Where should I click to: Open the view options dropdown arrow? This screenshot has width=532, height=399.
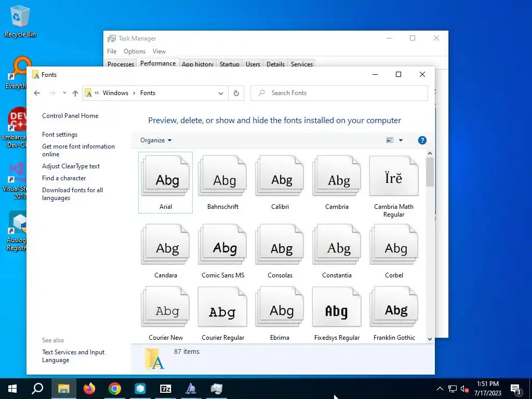coord(401,140)
